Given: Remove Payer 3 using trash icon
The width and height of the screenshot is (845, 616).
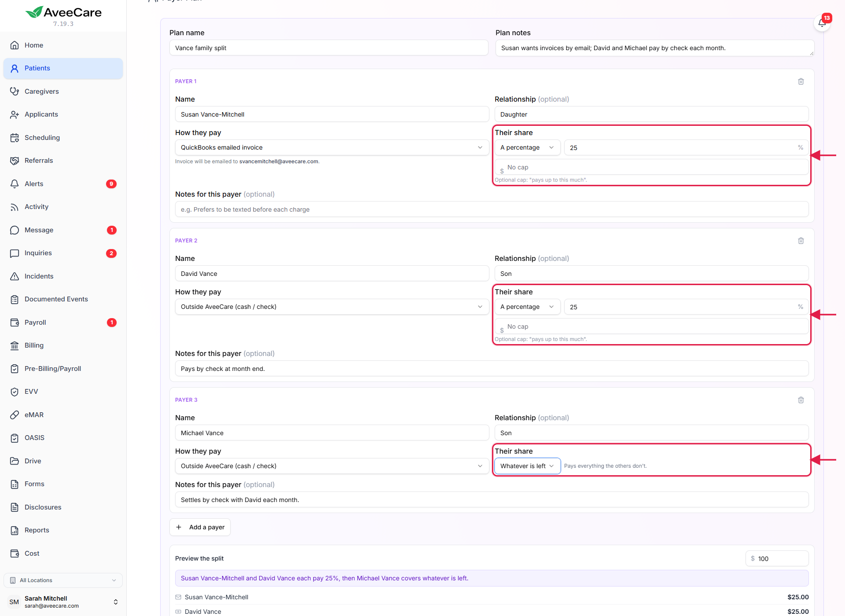Looking at the screenshot, I should (x=801, y=400).
